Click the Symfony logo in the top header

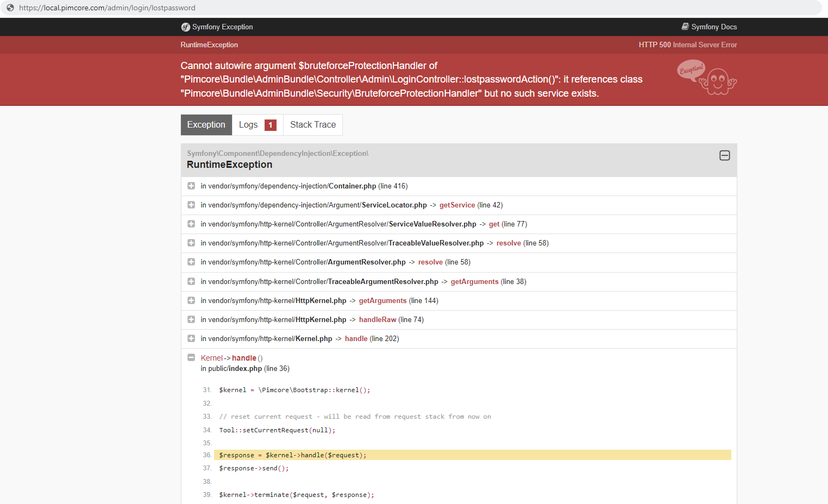pyautogui.click(x=185, y=26)
